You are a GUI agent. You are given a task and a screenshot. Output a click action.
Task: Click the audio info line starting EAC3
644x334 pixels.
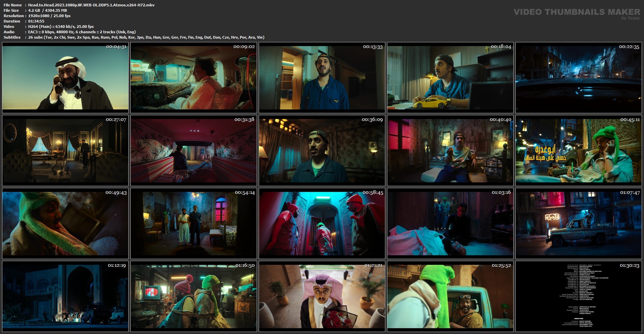pyautogui.click(x=82, y=32)
